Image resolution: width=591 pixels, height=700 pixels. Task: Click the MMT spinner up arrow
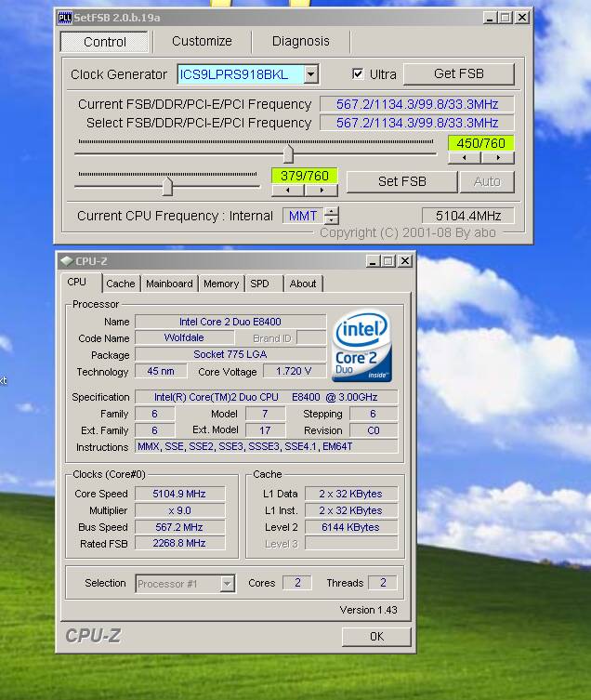[331, 211]
